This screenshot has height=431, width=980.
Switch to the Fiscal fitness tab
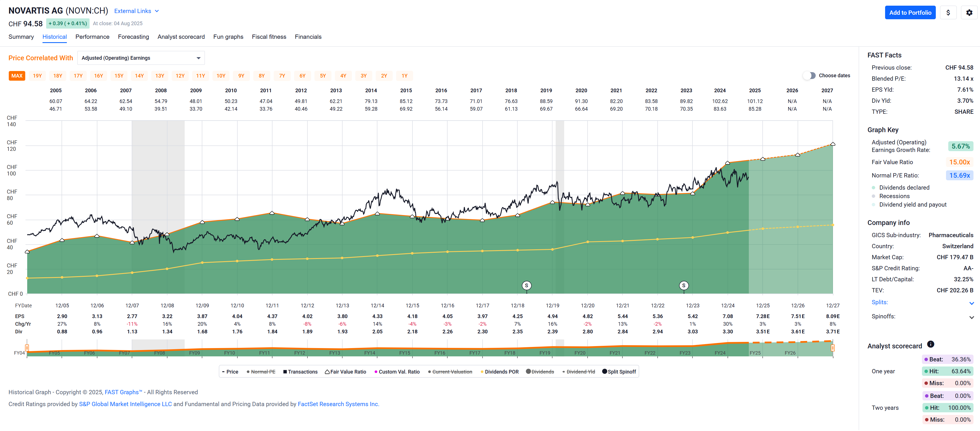(x=269, y=37)
